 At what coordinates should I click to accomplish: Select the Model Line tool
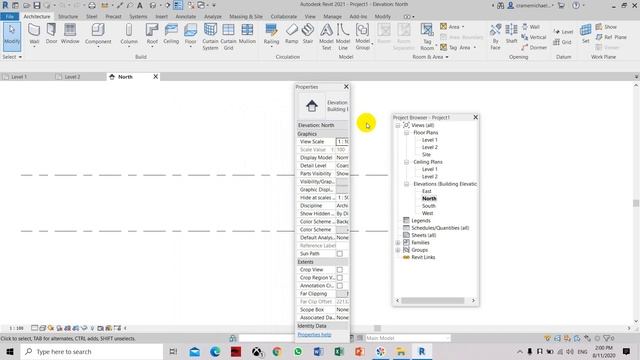343,37
